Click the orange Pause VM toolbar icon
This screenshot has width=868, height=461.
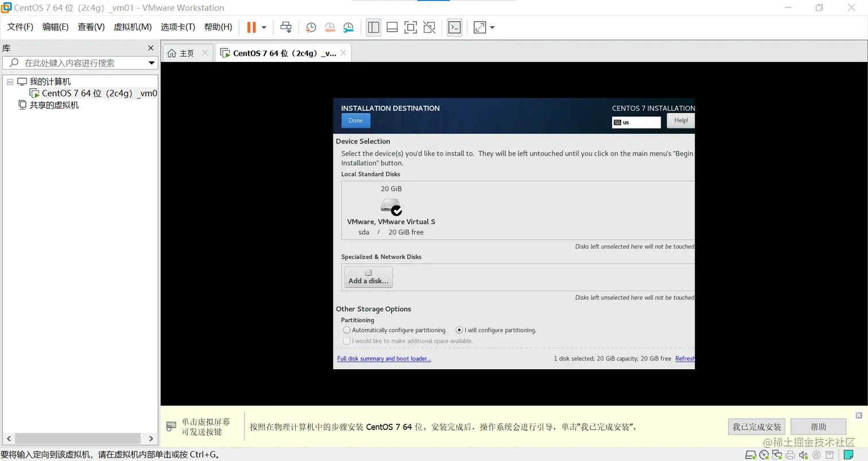pos(251,27)
